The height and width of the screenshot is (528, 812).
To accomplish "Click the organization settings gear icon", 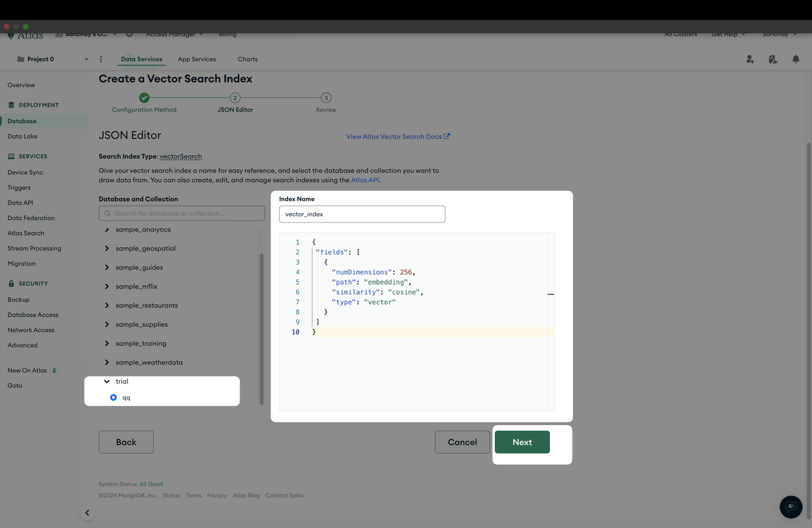I will click(129, 34).
